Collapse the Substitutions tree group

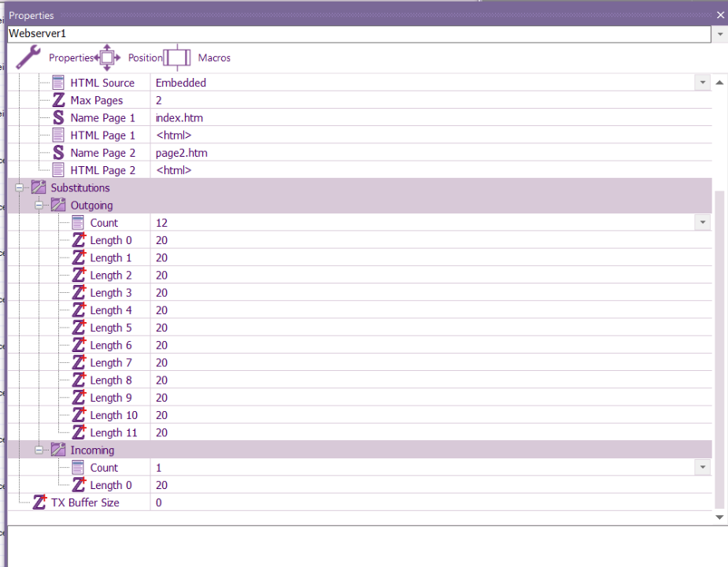tap(19, 188)
